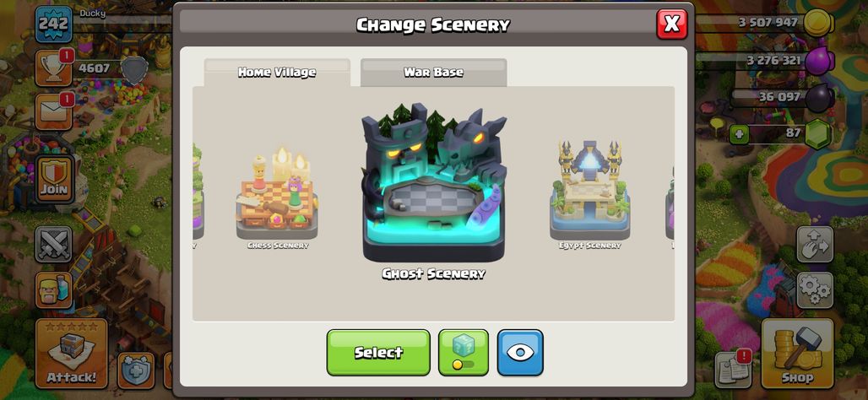Click the green Select button
The height and width of the screenshot is (400, 868).
[378, 353]
